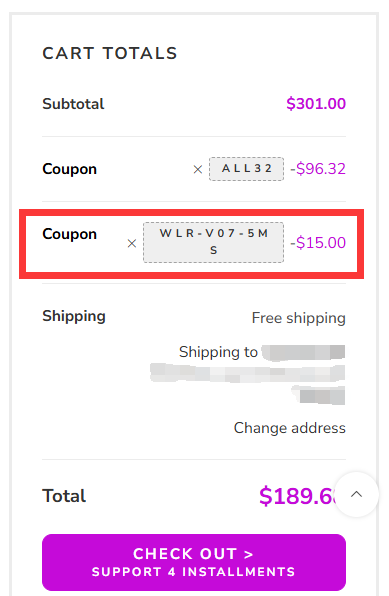Click the WLR-V07-5MS coupon code tag
This screenshot has height=596, width=389.
click(213, 242)
